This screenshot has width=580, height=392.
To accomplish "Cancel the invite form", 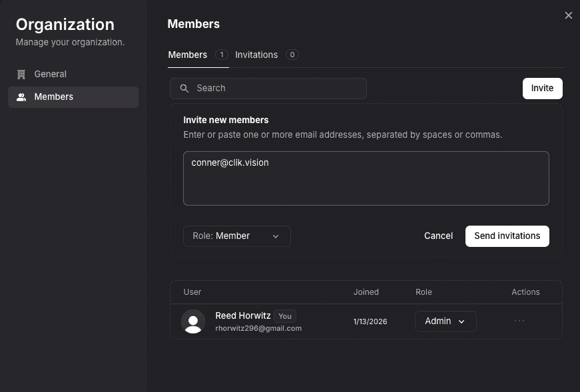I will [438, 236].
